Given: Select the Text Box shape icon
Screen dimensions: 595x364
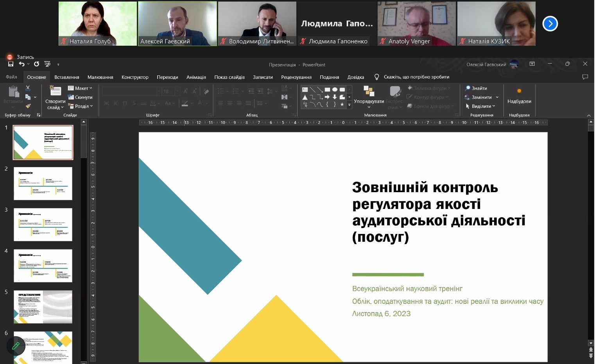Looking at the screenshot, I should [305, 89].
